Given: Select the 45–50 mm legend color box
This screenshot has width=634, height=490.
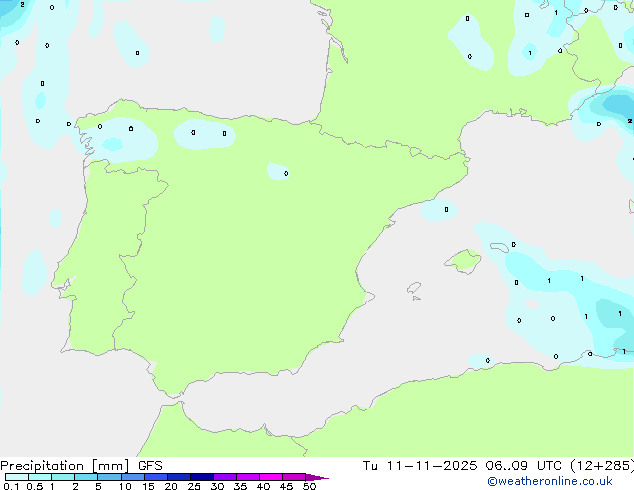Looking at the screenshot, I should click(294, 477).
